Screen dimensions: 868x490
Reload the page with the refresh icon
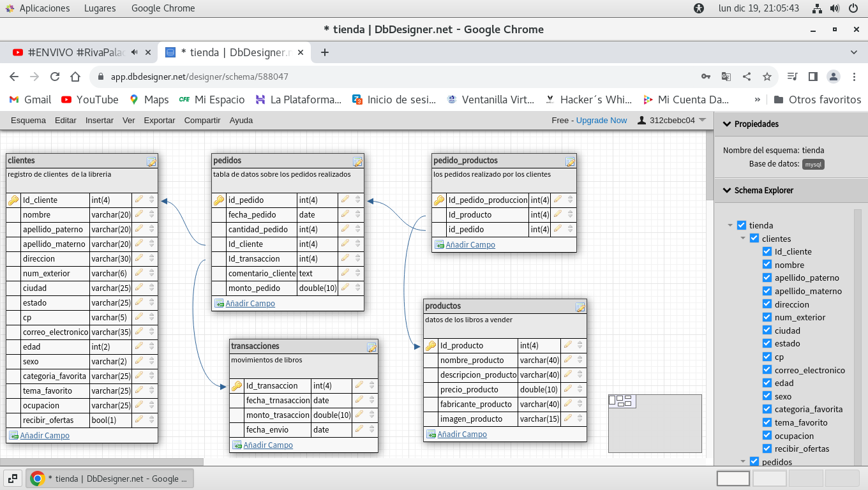55,77
